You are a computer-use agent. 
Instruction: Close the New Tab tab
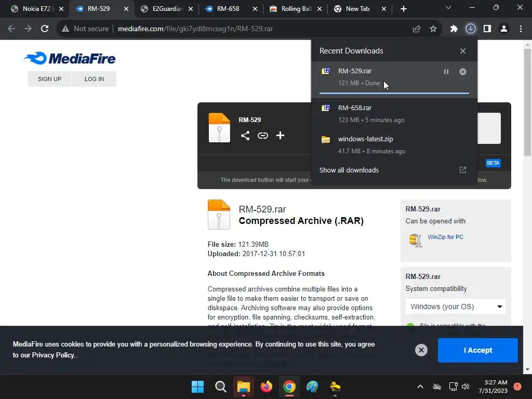pyautogui.click(x=384, y=9)
